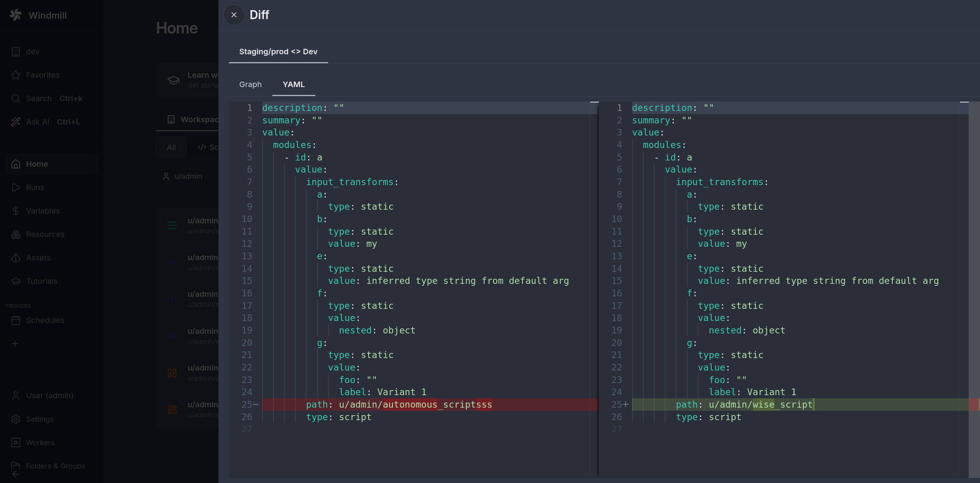Open Search via the magnifier icon
This screenshot has width=980, height=483.
16,98
